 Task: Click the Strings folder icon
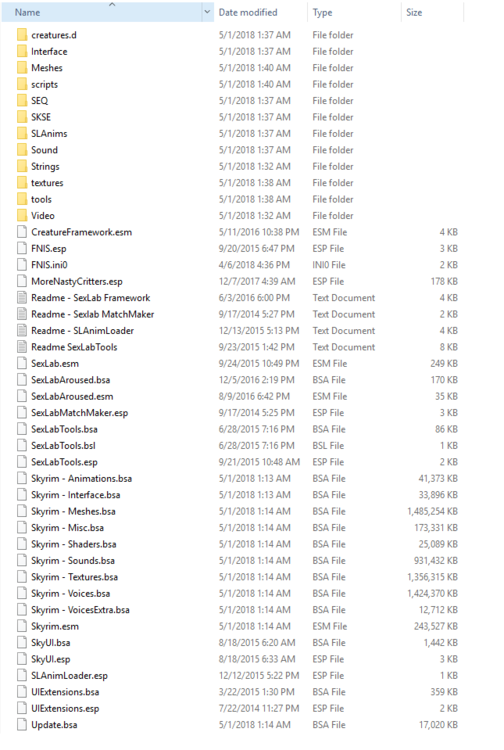pos(22,166)
